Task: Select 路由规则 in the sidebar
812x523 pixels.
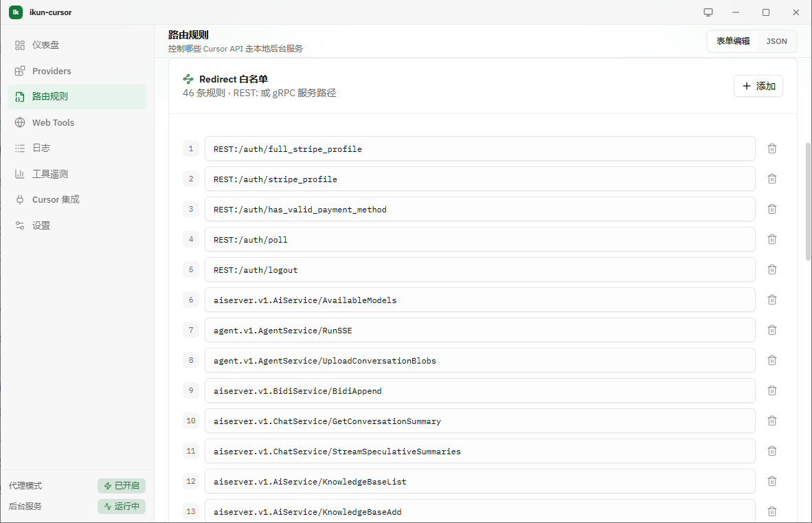Action: [77, 97]
